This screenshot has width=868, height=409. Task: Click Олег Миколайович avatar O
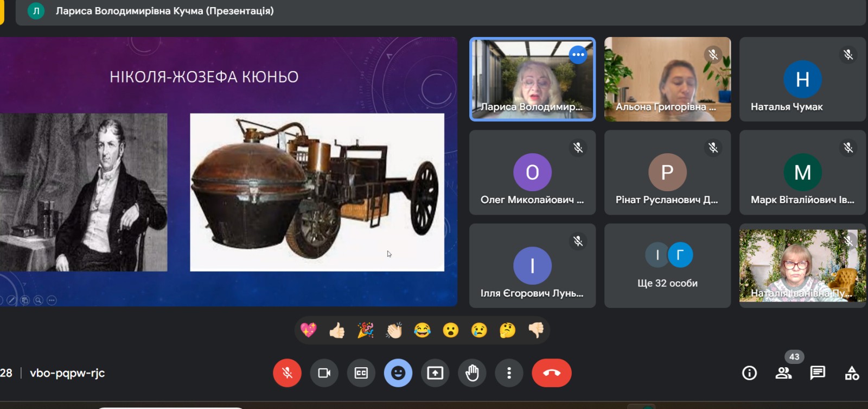(532, 172)
